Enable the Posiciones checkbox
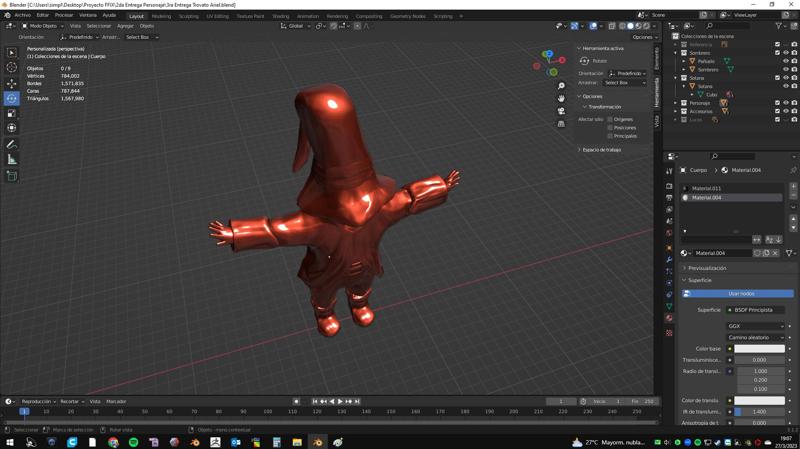The image size is (800, 449). point(610,128)
